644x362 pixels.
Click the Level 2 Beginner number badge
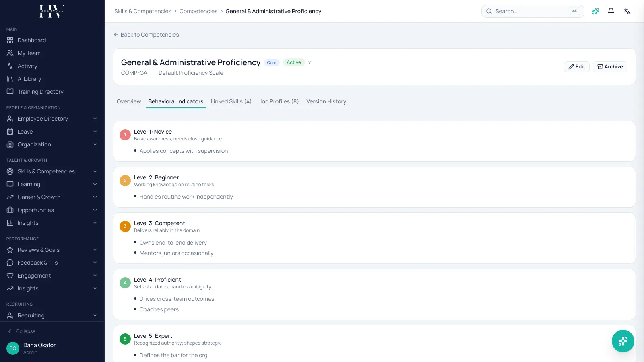pos(125,181)
